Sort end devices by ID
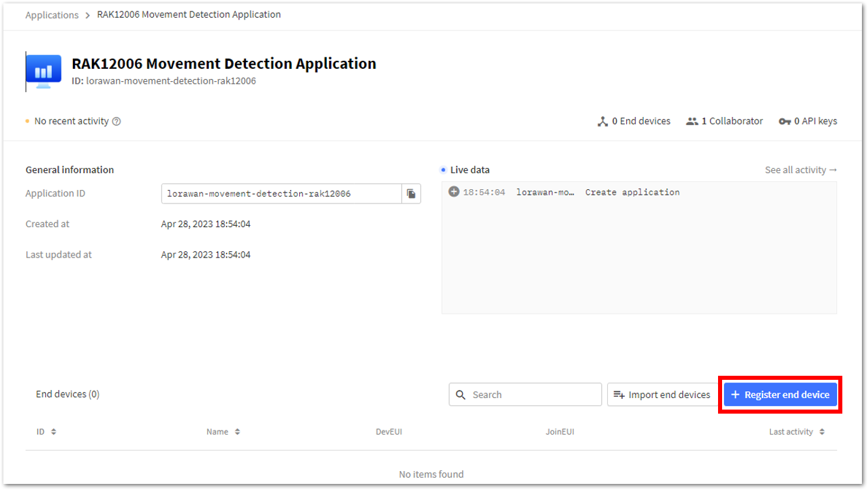Screen dimensions: 868x490 pos(47,432)
